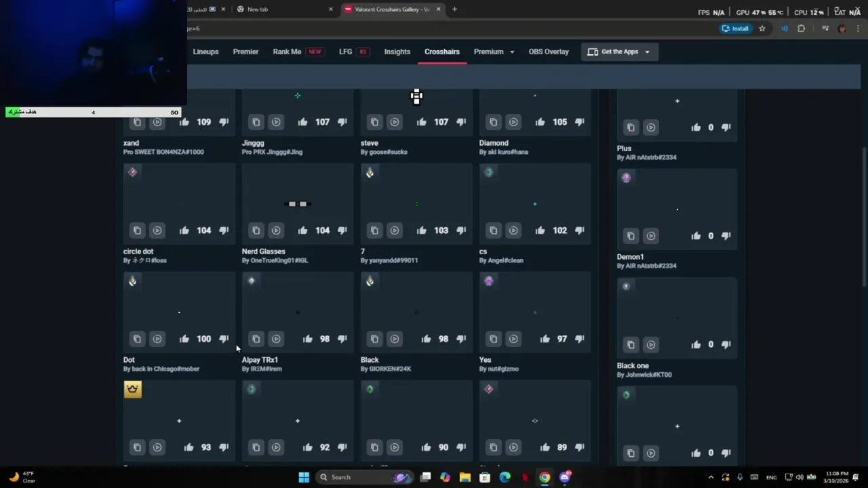
Task: Copy the crosshair code with 109 likes
Action: click(137, 122)
